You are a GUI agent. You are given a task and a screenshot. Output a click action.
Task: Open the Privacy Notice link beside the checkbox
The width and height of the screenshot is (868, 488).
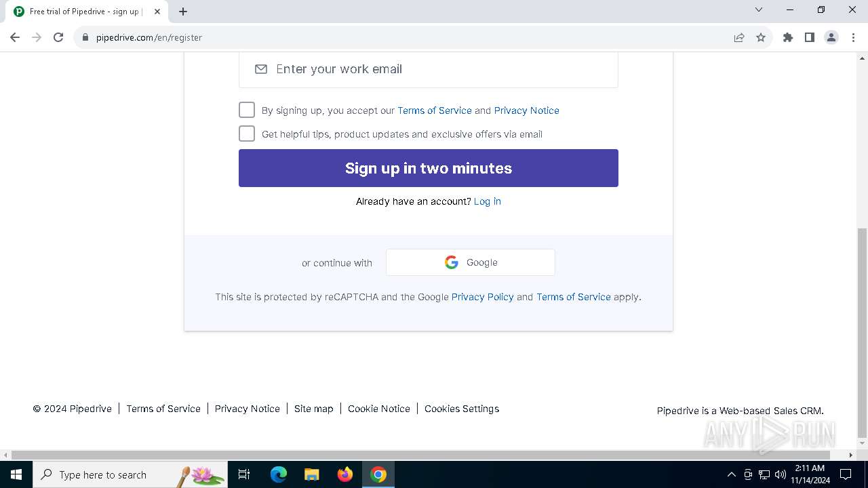526,110
